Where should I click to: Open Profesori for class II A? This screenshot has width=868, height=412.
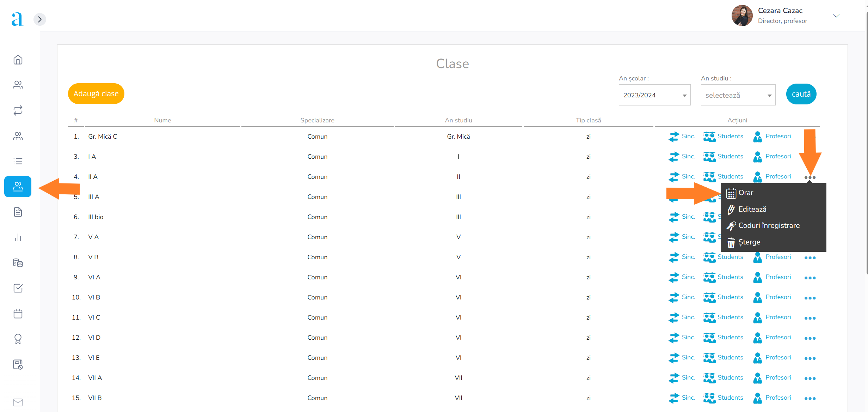(x=772, y=177)
